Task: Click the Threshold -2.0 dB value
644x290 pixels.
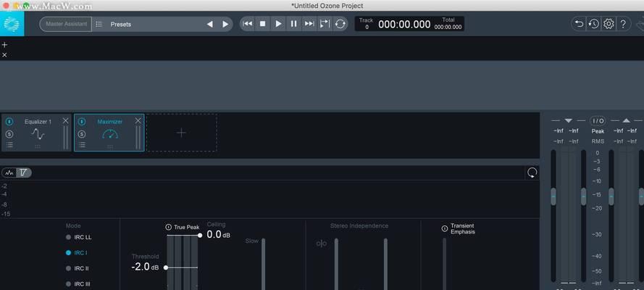Action: click(x=145, y=267)
